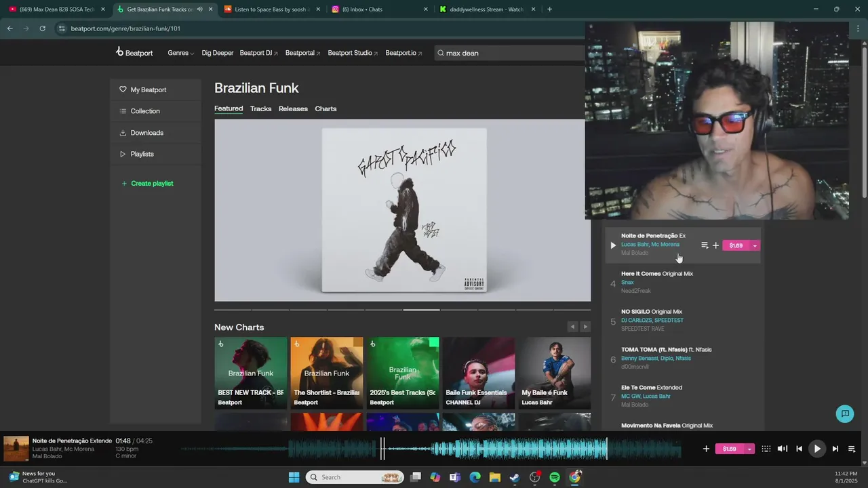Open Need2Freak label link
Image resolution: width=868 pixels, height=488 pixels.
(x=635, y=291)
